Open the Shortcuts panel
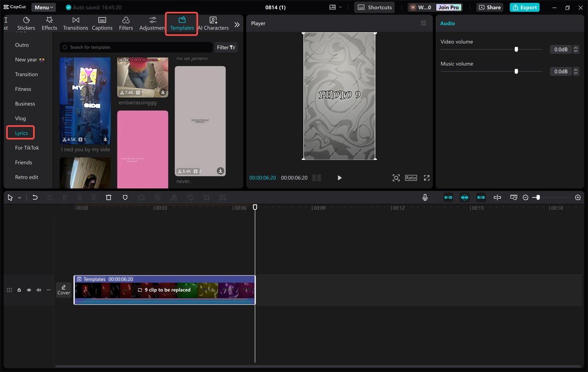This screenshot has height=372, width=588. 374,7
